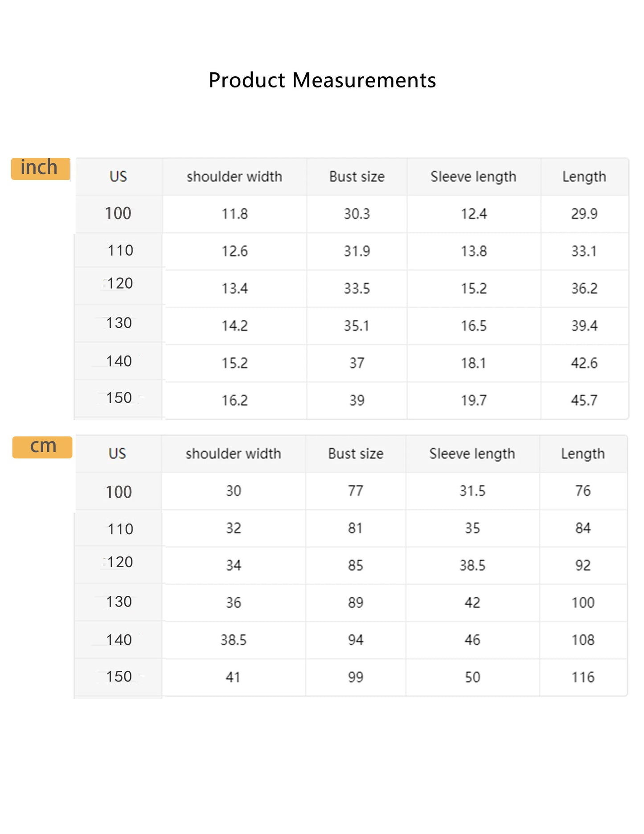Image resolution: width=644 pixels, height=834 pixels.
Task: Click the orange cm label
Action: [x=42, y=447]
